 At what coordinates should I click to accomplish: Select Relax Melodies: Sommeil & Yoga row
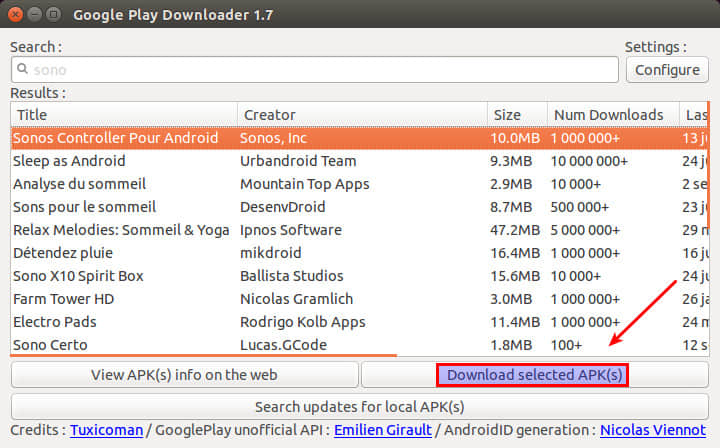[360, 230]
